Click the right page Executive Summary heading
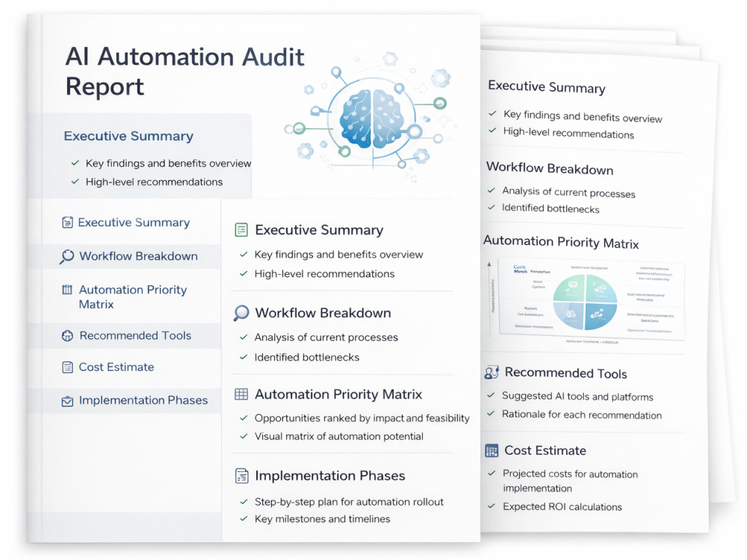 (547, 87)
